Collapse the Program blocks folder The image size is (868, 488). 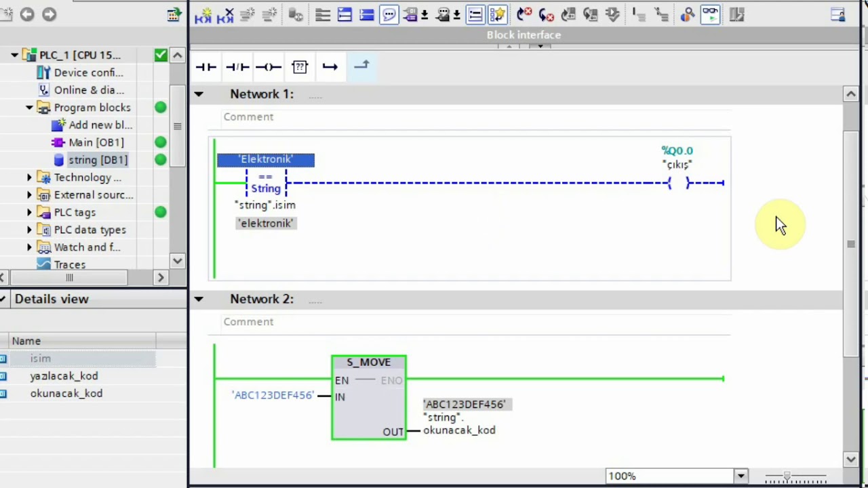29,108
